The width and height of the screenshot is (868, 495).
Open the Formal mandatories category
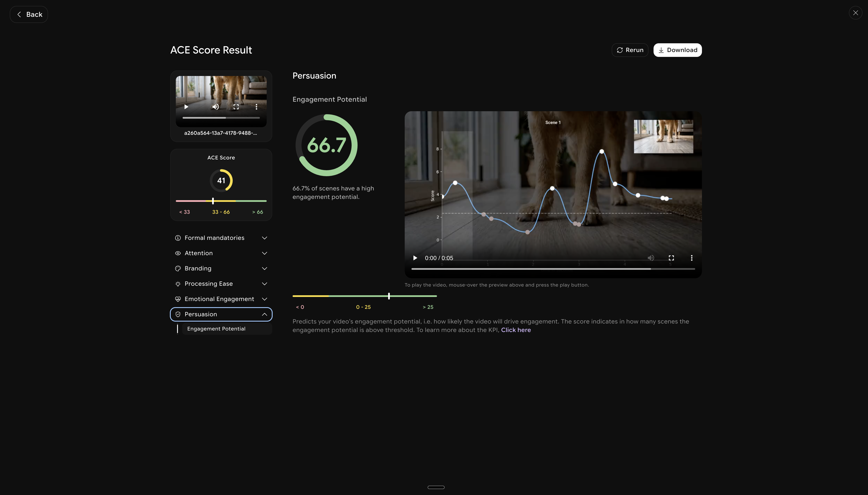click(x=221, y=238)
